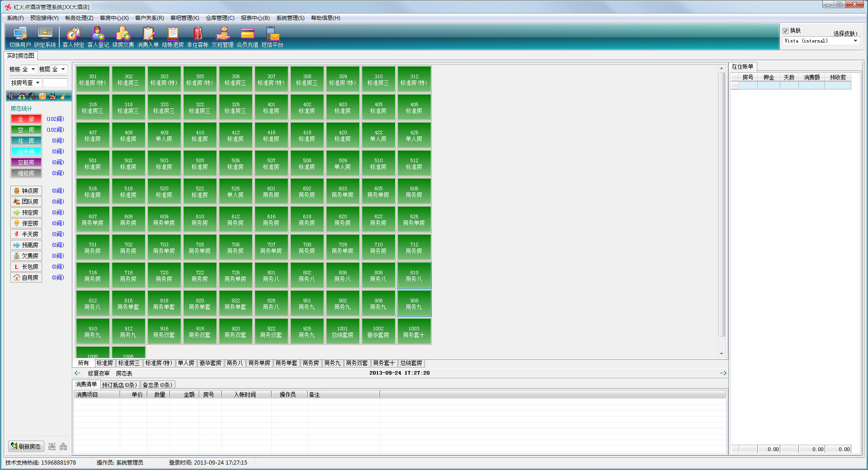
Task: Filter by gray 维修房 swatch
Action: coord(26,173)
